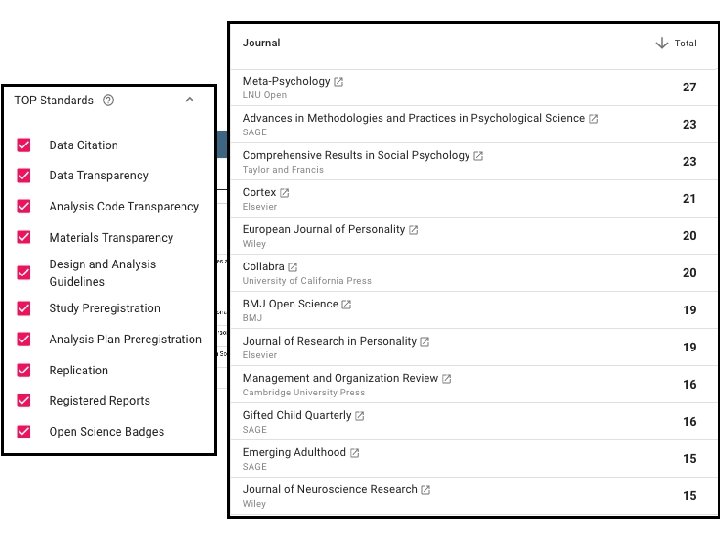Sort by Total column arrow
The height and width of the screenshot is (540, 720).
coord(661,43)
